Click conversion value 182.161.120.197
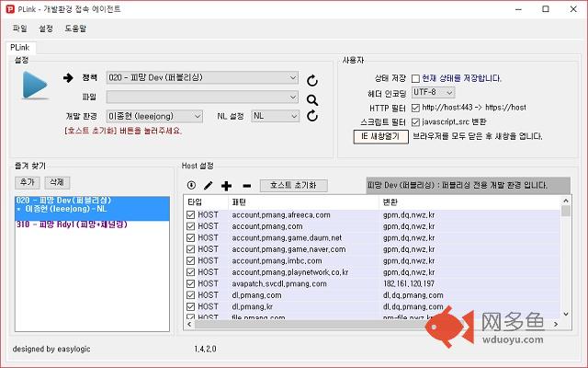This screenshot has height=368, width=588. pos(409,284)
